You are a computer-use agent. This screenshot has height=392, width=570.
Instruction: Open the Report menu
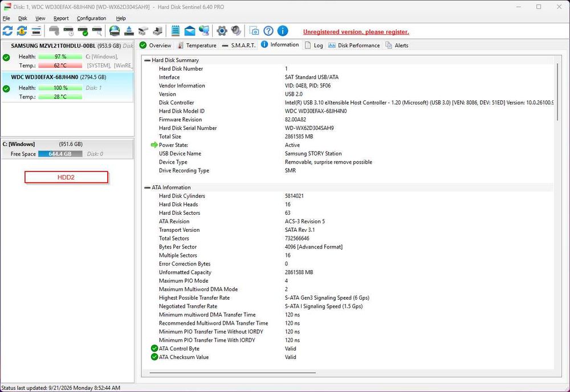coord(61,18)
